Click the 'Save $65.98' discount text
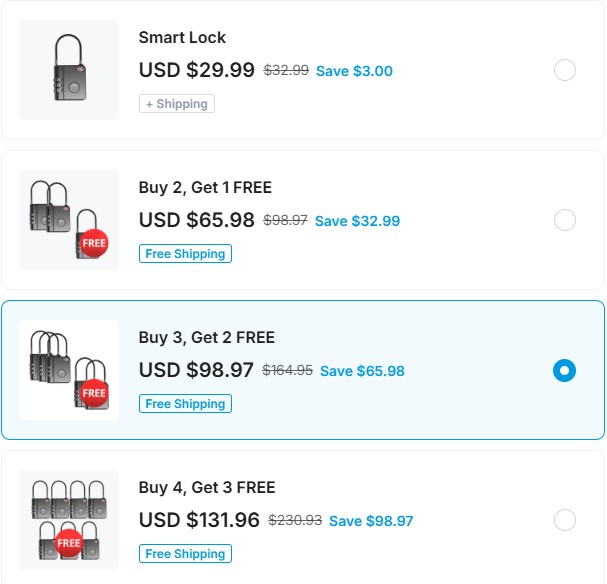The width and height of the screenshot is (607, 584). (362, 371)
